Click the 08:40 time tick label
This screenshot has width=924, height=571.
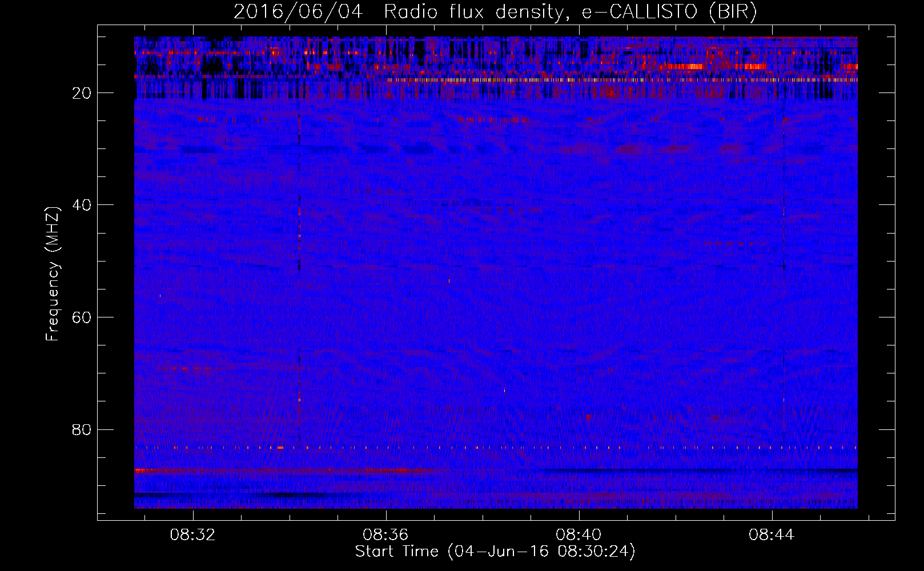pos(579,535)
